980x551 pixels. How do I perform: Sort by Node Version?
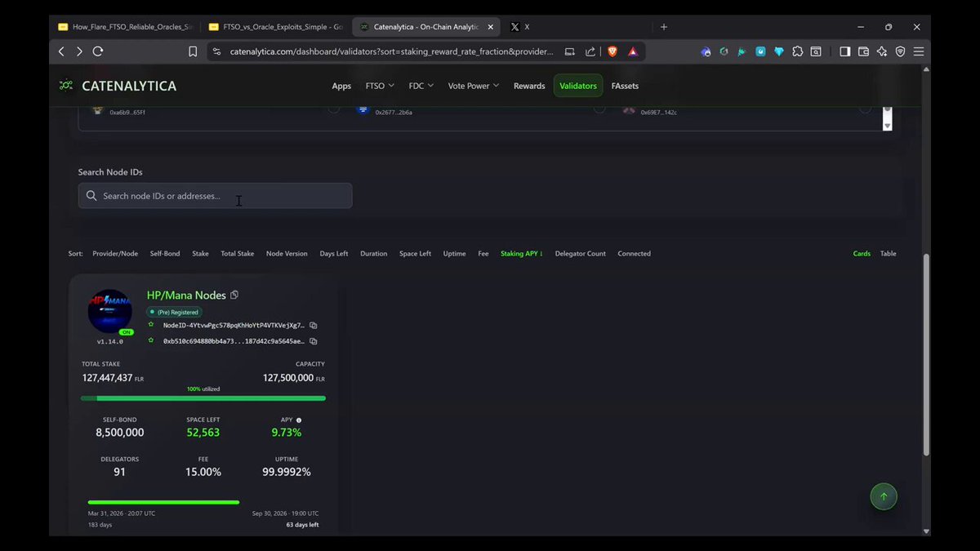[x=287, y=254]
